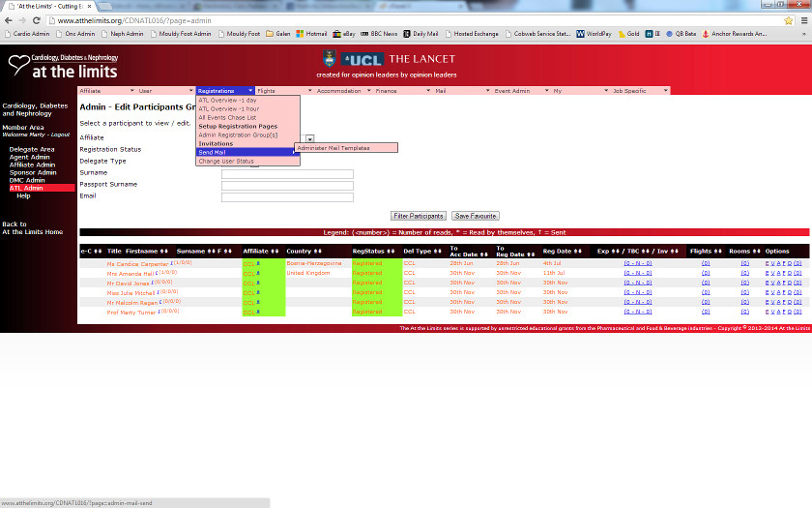Open the QB Beta bookmark
The width and height of the screenshot is (812, 508).
681,34
